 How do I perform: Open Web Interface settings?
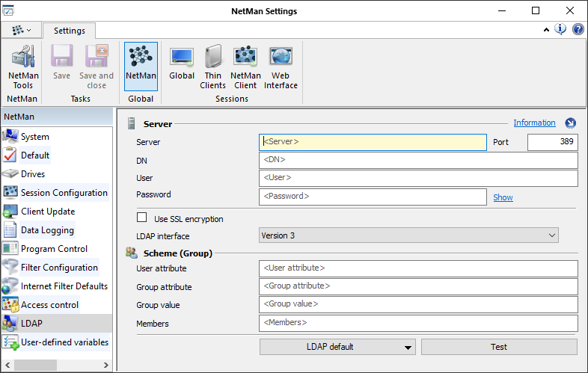pos(281,67)
